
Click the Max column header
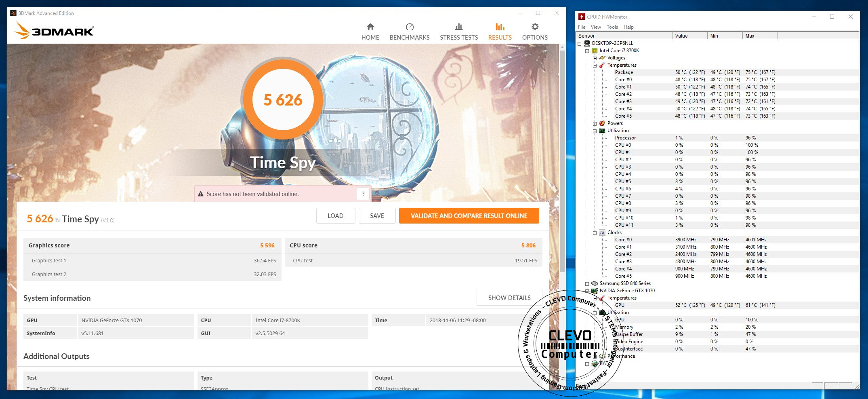(x=760, y=36)
